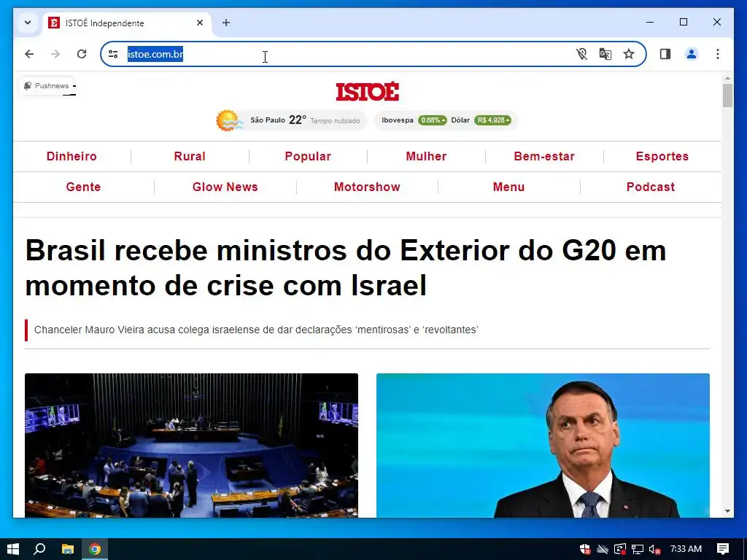Open Windows notification center icon
The width and height of the screenshot is (747, 560).
click(x=723, y=549)
